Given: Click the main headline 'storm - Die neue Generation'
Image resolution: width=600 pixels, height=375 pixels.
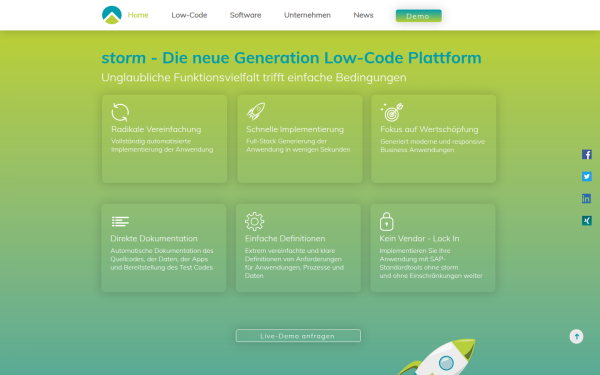Looking at the screenshot, I should (291, 58).
